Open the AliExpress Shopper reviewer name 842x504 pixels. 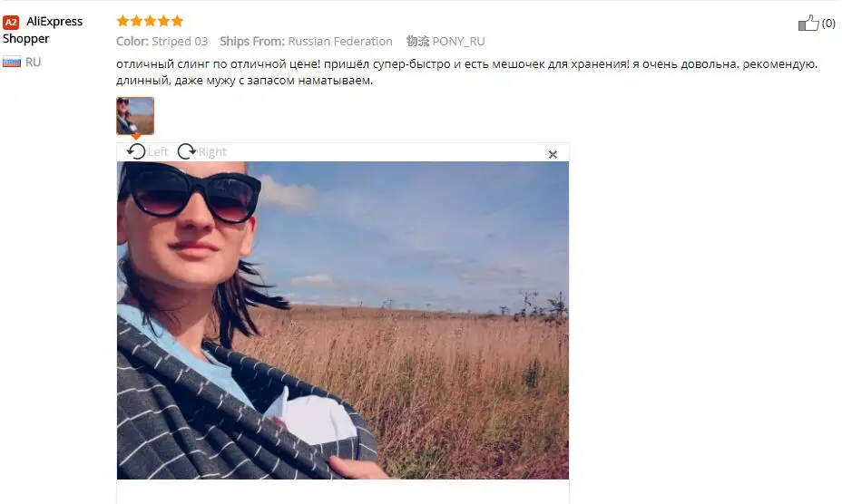[x=43, y=30]
